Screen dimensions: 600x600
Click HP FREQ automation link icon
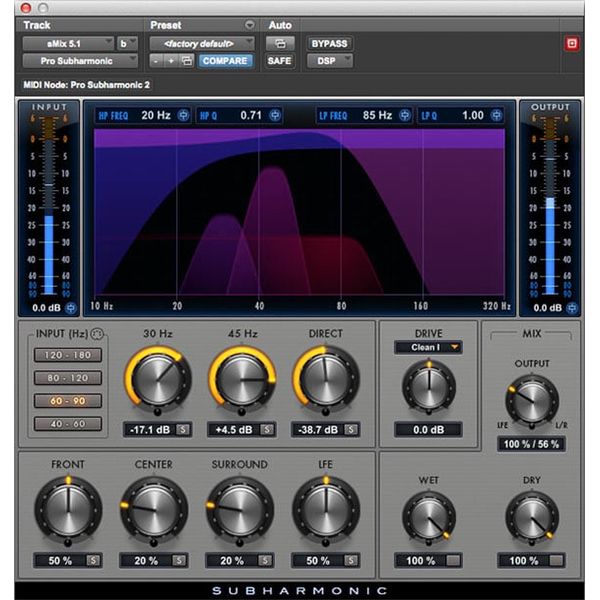[183, 115]
